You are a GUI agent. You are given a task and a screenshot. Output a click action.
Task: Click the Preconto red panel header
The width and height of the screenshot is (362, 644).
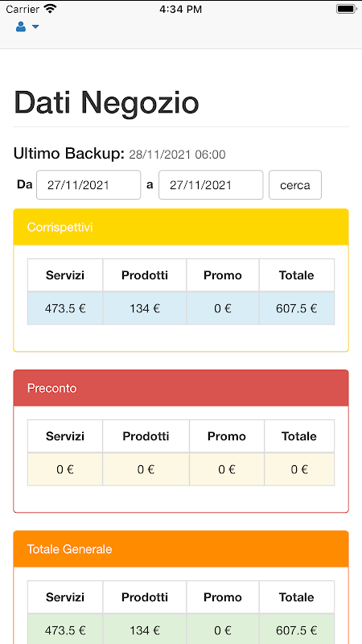coord(181,388)
